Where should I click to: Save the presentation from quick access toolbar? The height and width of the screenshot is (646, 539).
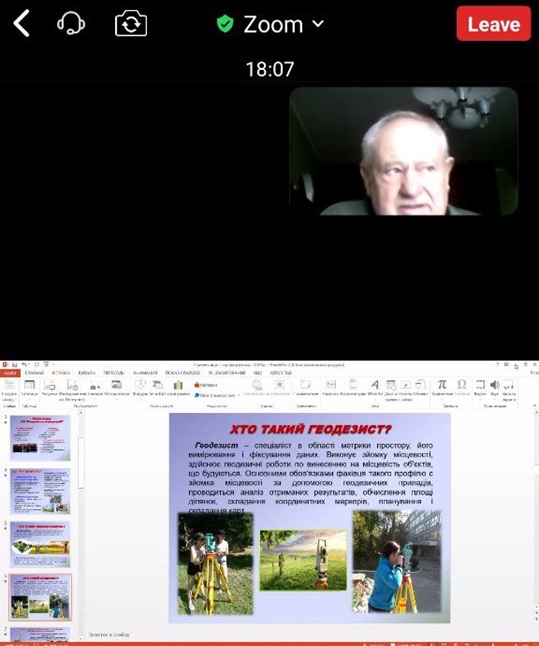coord(14,365)
